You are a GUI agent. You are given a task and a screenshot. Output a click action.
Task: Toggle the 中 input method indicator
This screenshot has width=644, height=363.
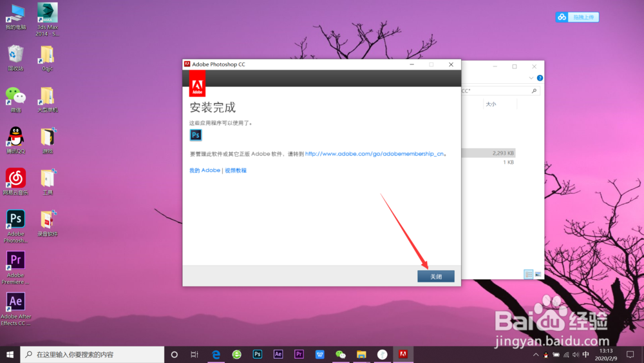click(x=586, y=355)
